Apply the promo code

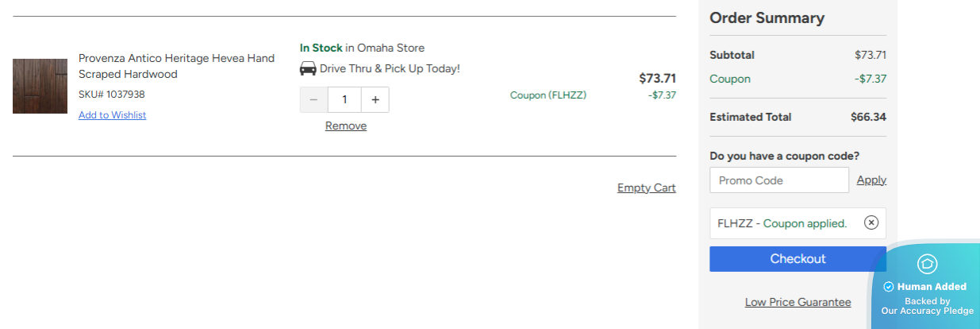tap(871, 180)
